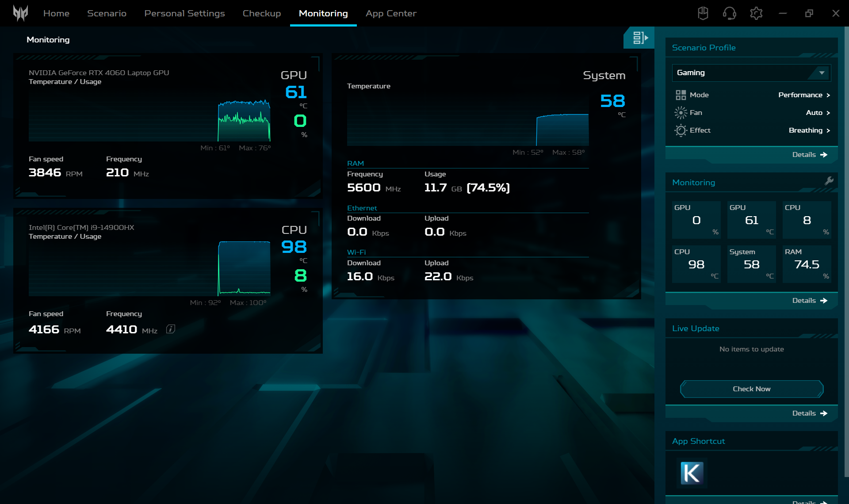Open Live Update Details link
Viewport: 849px width, 504px height.
(809, 413)
